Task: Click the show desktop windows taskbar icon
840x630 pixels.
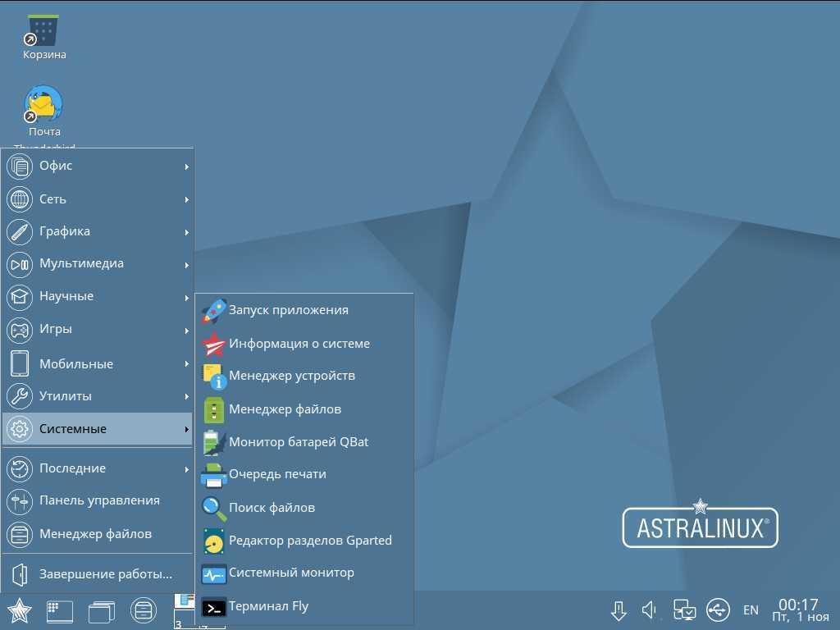Action: 102,610
